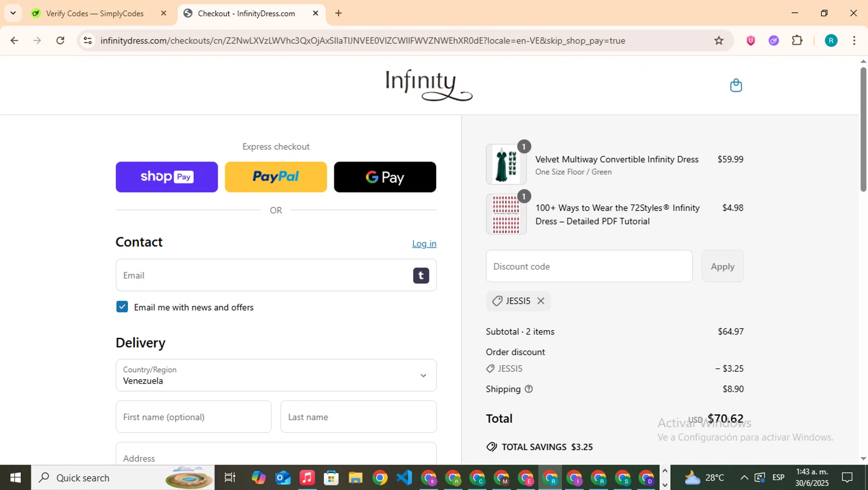The height and width of the screenshot is (490, 868).
Task: Focus the First name (optional) field
Action: [x=193, y=417]
